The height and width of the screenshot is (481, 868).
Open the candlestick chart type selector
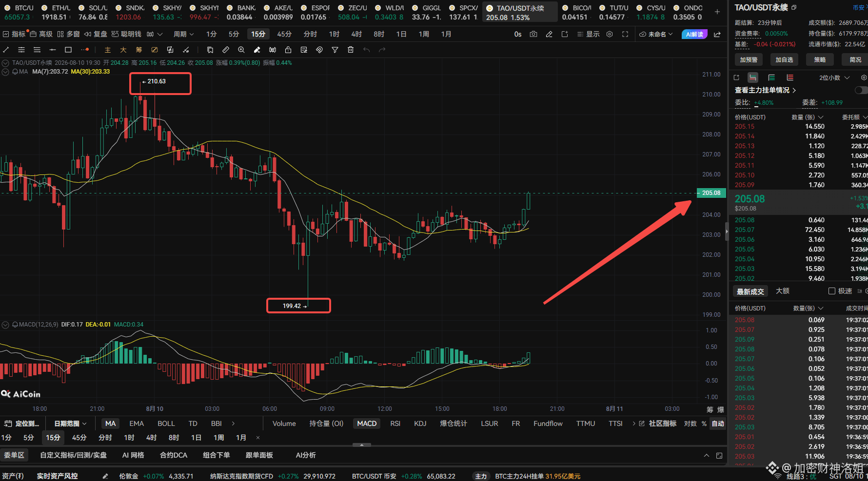[154, 34]
